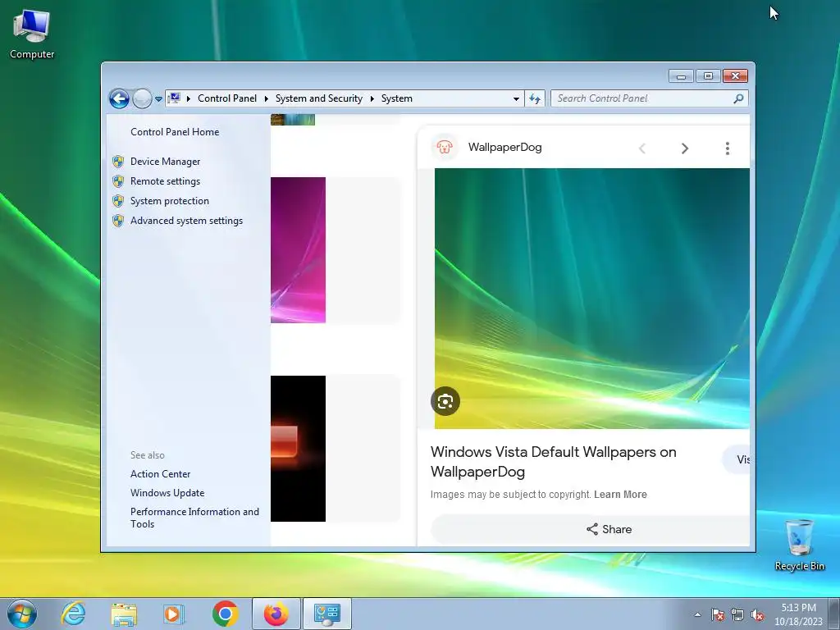Expand the arrow after Control Panel breadcrumb

(267, 98)
